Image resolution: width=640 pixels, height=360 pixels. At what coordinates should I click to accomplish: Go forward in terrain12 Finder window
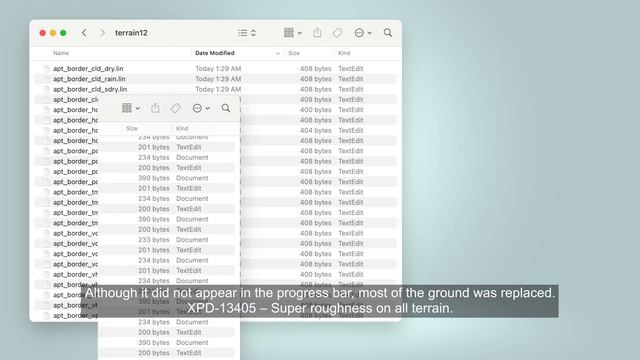tap(102, 33)
